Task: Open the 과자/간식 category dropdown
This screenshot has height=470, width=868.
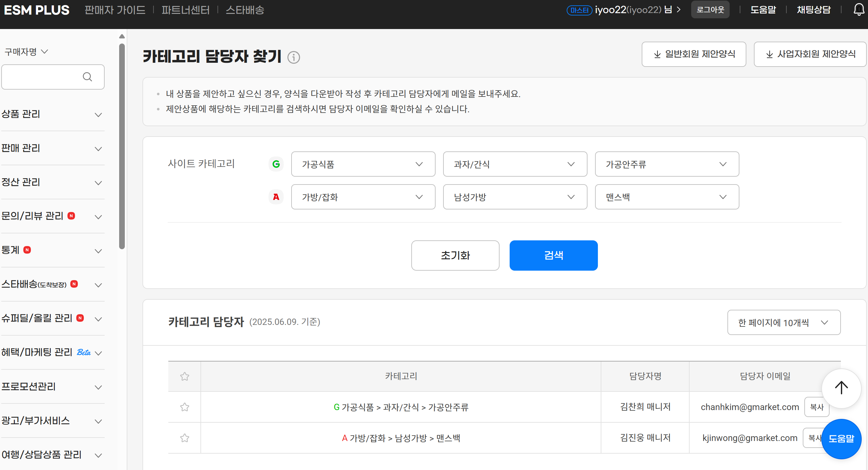Action: coord(515,164)
